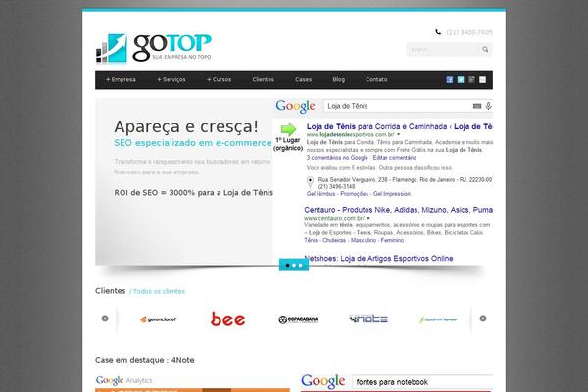This screenshot has height=392, width=588.
Task: Click the bee client logo
Action: click(227, 318)
